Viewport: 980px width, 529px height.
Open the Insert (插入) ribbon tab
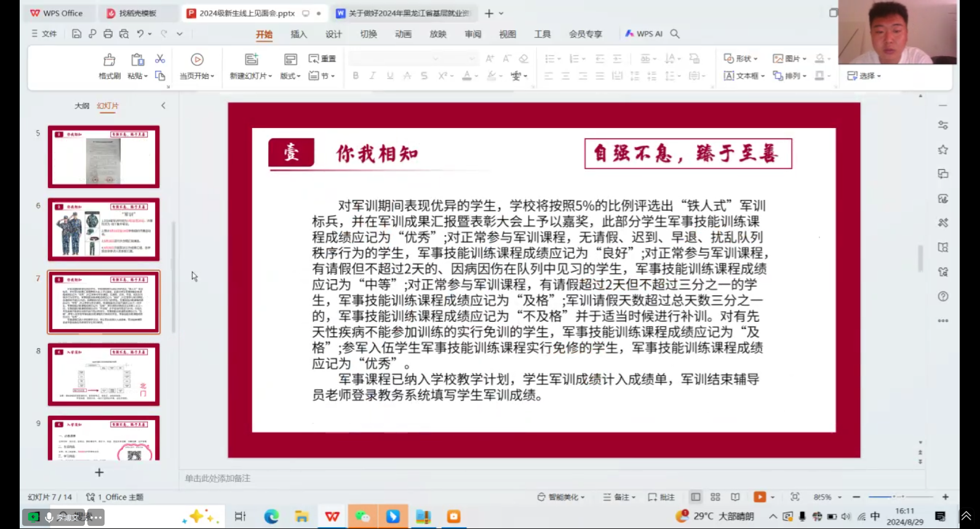pyautogui.click(x=298, y=34)
